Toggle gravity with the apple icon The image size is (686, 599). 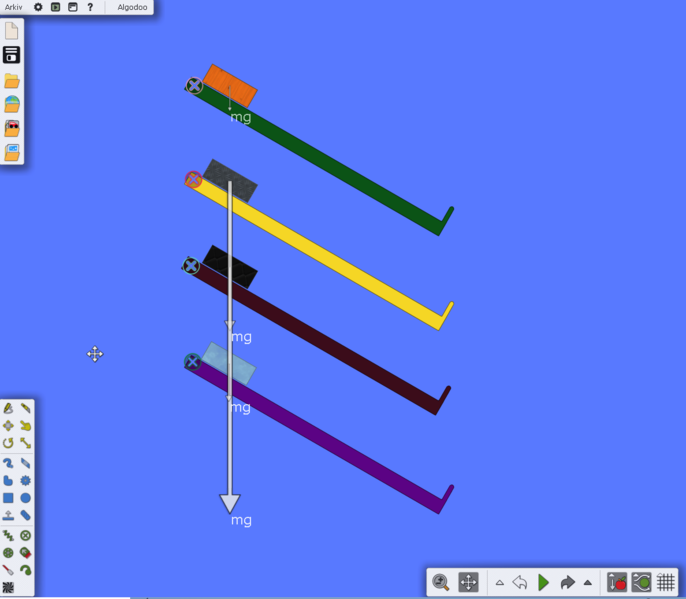[617, 582]
